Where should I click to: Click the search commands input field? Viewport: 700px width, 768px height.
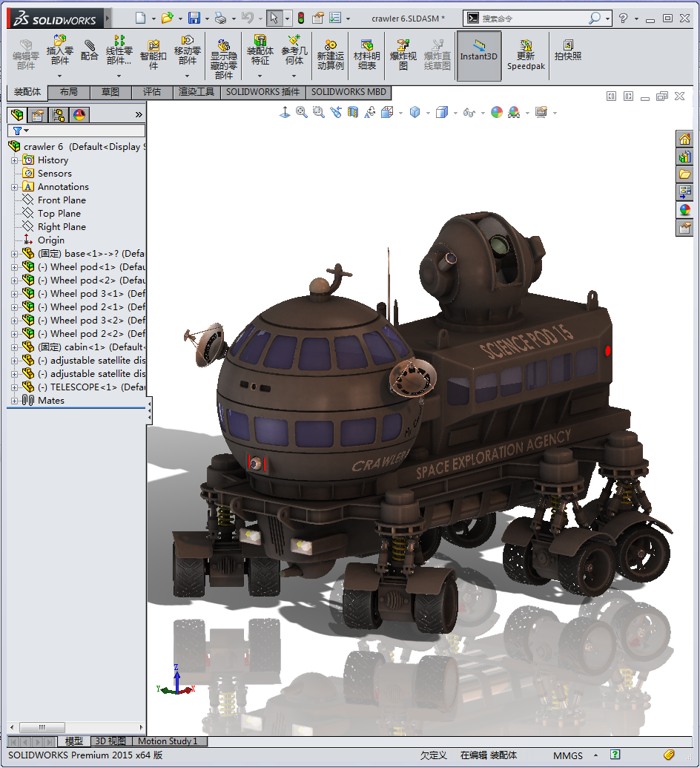[534, 18]
